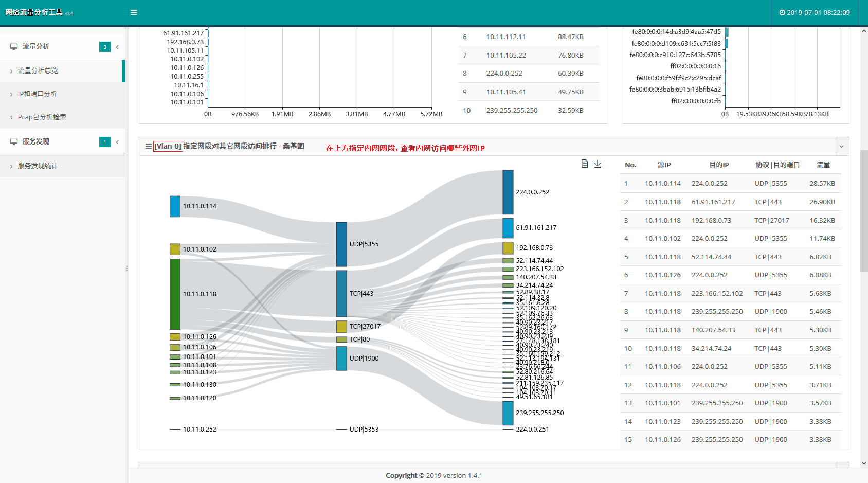868x483 pixels.
Task: Toggle the sidebar hamburger menu
Action: [134, 12]
